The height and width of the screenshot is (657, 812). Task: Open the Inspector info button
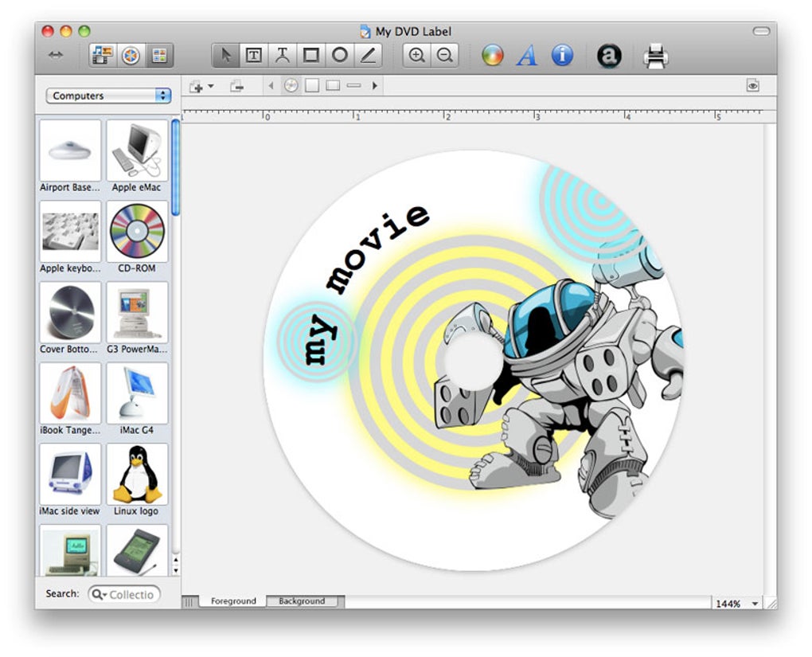562,55
